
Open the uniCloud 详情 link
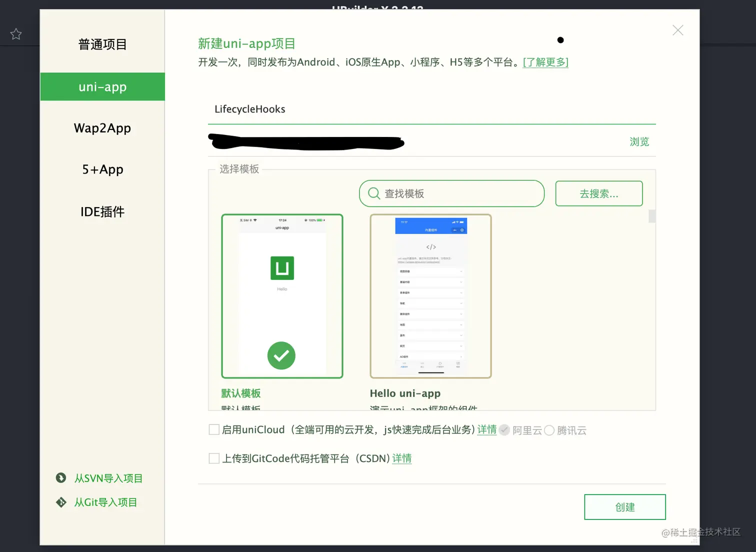486,429
